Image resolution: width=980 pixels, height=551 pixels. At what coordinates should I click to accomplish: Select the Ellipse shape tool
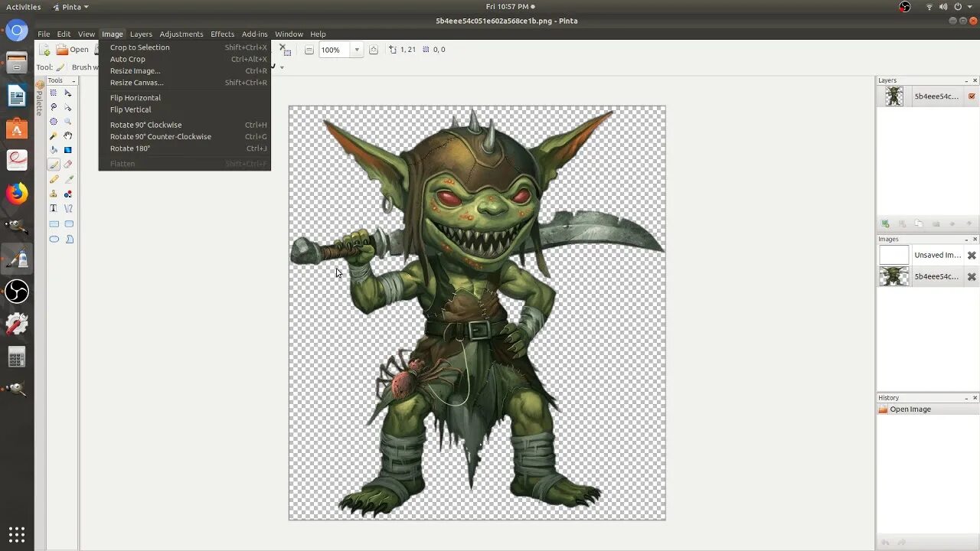pyautogui.click(x=54, y=239)
